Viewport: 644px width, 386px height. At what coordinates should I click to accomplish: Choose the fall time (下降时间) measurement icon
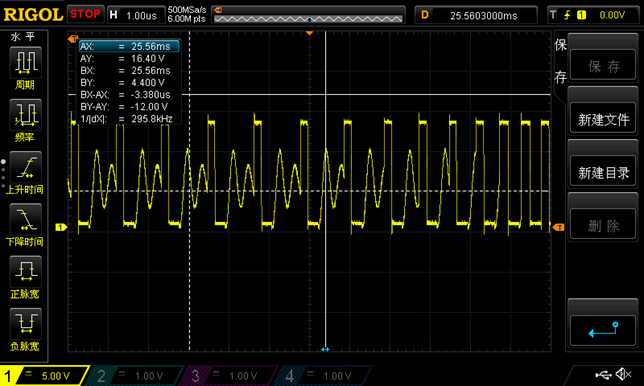pos(25,219)
